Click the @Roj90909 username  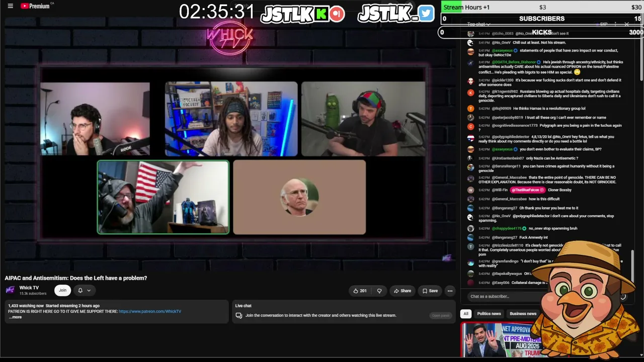(501, 109)
